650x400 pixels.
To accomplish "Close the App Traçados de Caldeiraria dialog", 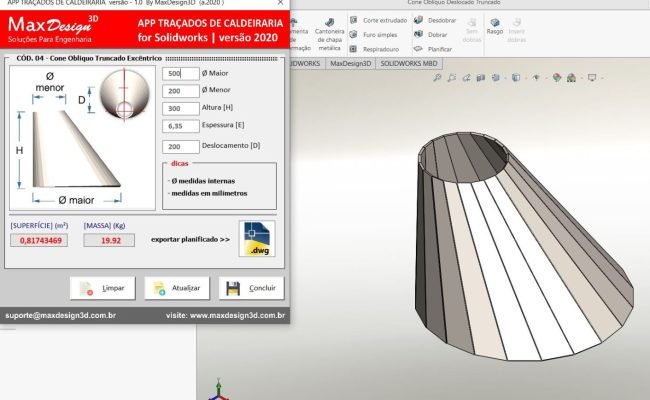I will (x=281, y=2).
